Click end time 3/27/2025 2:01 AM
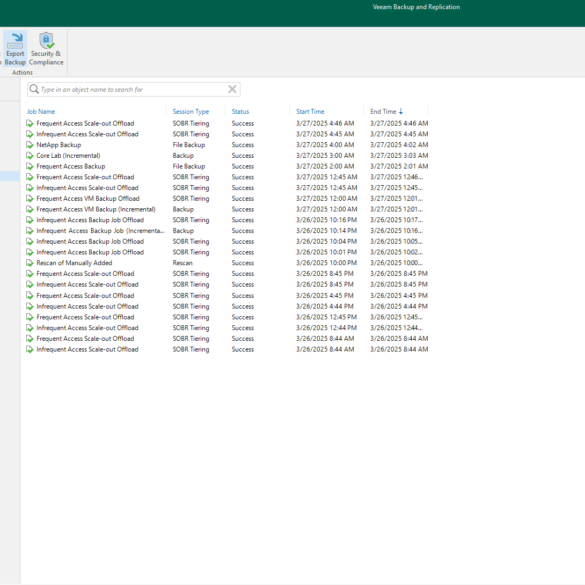 point(399,166)
